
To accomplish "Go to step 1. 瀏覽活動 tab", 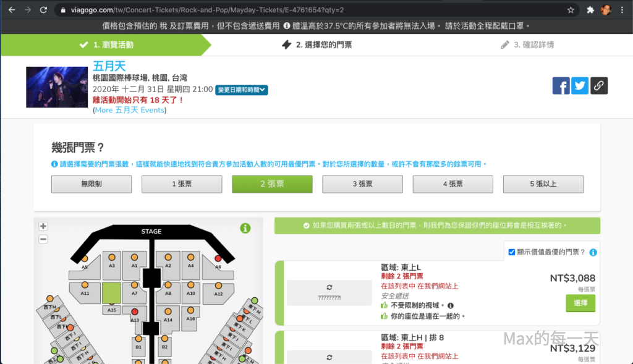I will [x=106, y=45].
